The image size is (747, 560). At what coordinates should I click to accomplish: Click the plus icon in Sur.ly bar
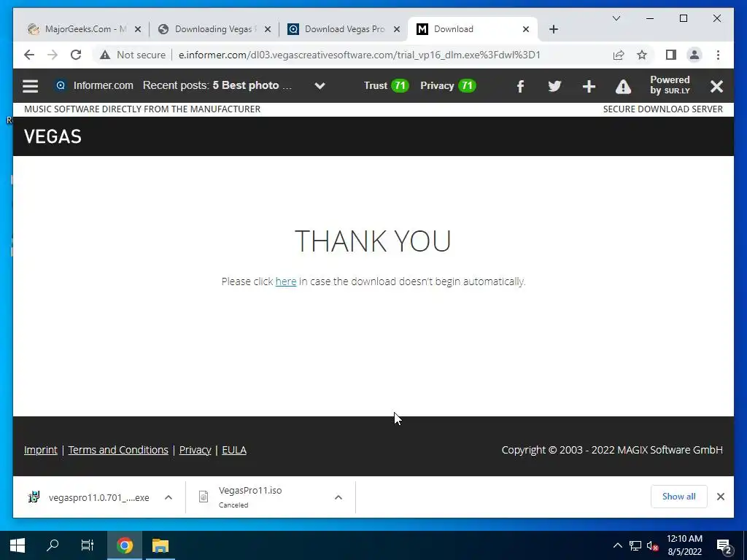(589, 86)
